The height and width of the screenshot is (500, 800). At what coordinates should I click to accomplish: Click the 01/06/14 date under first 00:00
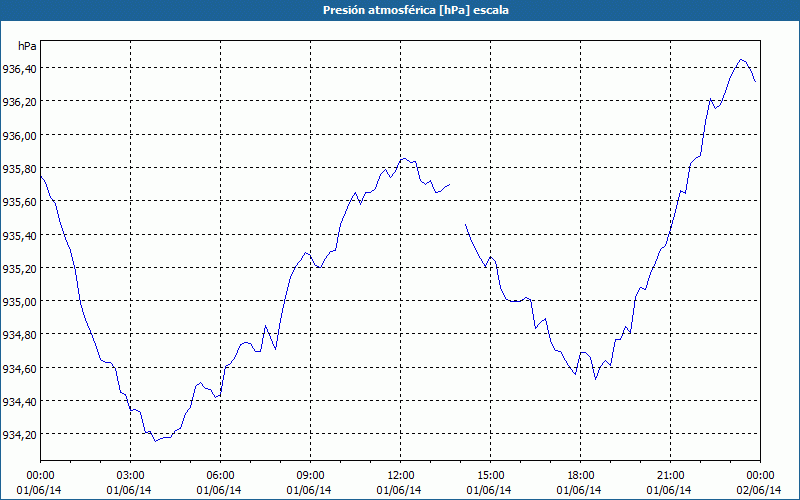pos(39,490)
